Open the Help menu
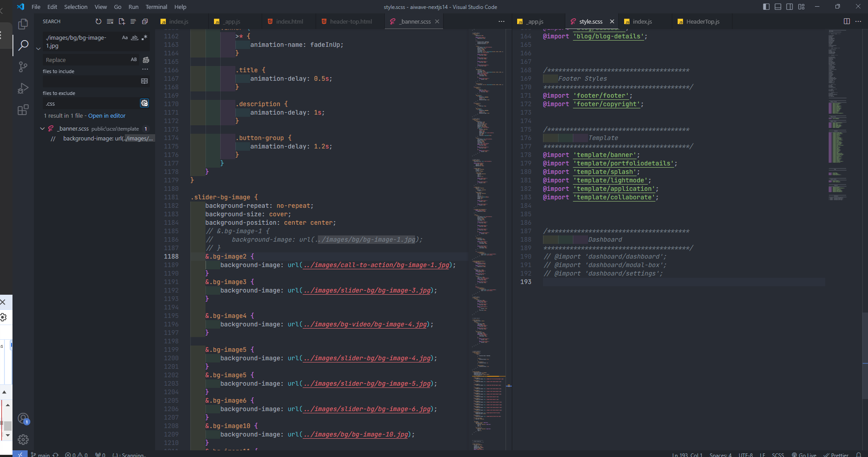 click(x=180, y=7)
